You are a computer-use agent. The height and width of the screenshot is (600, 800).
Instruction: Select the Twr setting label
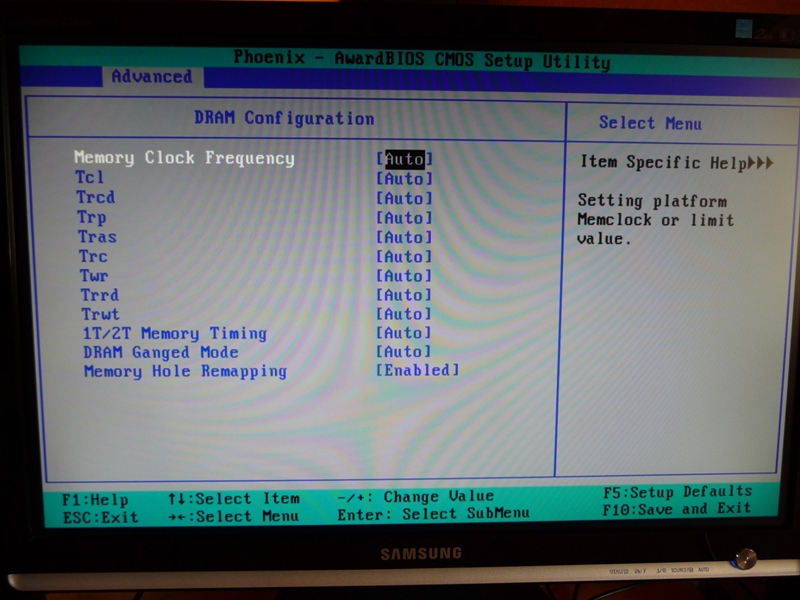(x=94, y=276)
